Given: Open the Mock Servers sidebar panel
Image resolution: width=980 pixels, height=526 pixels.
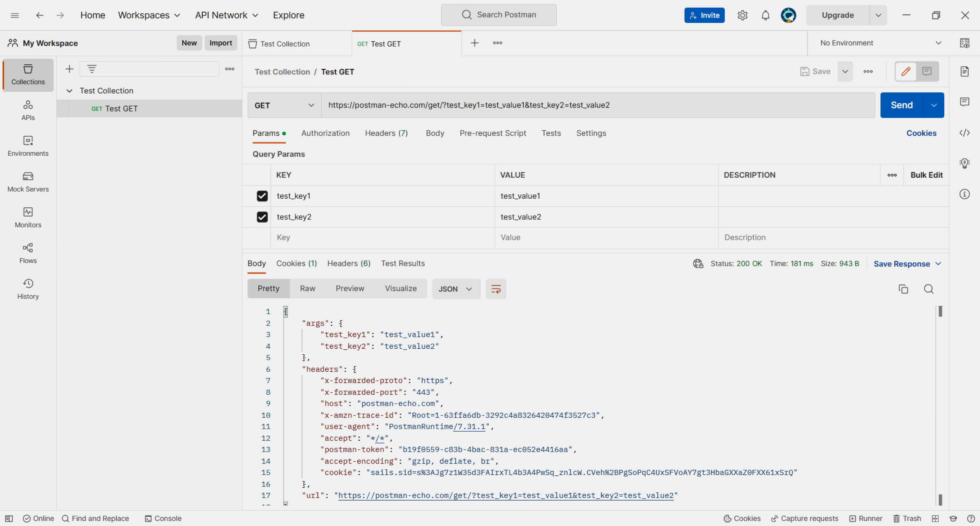Looking at the screenshot, I should [28, 181].
